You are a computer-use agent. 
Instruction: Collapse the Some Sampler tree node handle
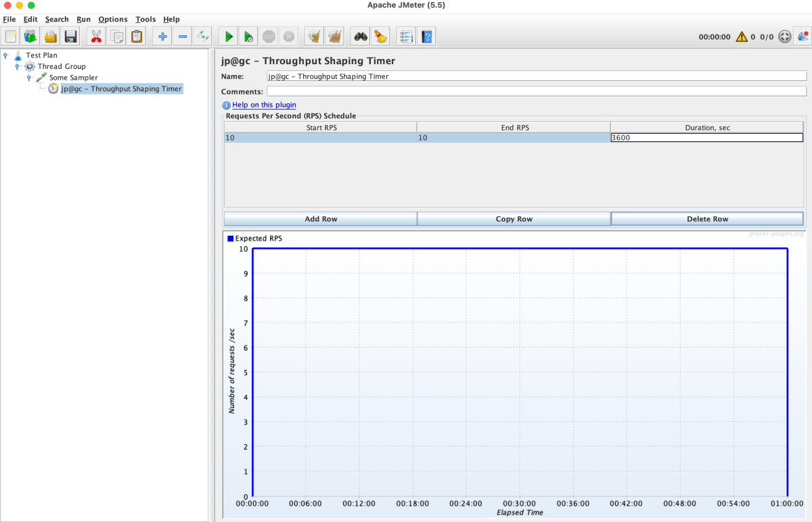pos(29,78)
